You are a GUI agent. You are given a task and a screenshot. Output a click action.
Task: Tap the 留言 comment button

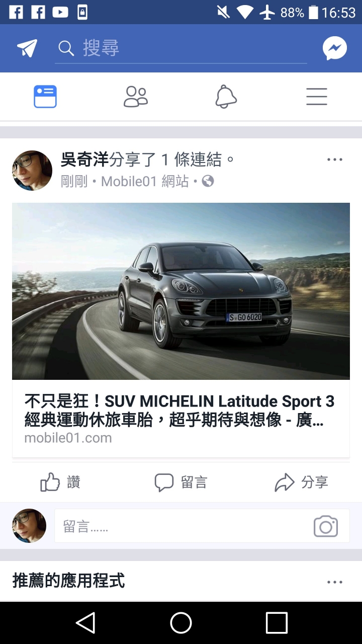pos(181,482)
